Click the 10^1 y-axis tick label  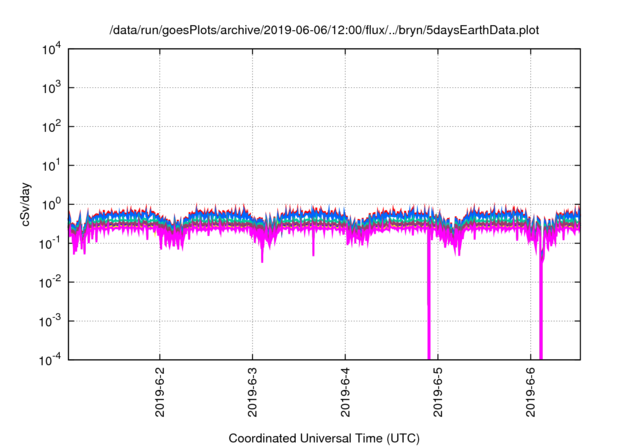[51, 166]
